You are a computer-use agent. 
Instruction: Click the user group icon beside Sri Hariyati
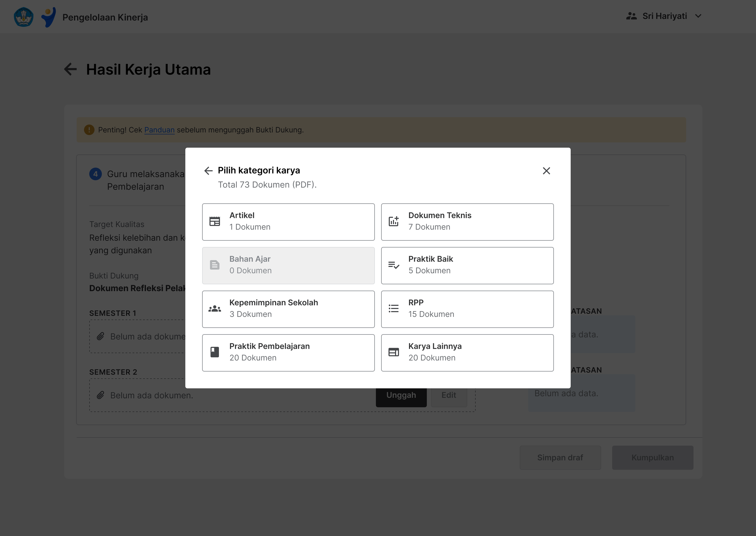[631, 16]
